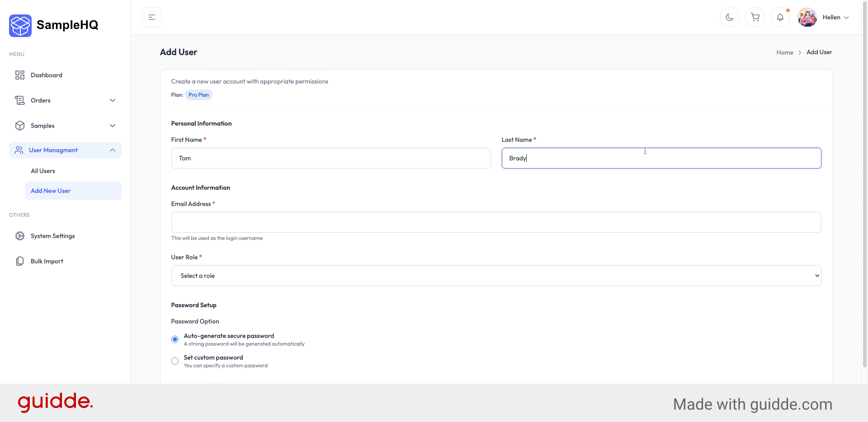The width and height of the screenshot is (868, 422).
Task: Click the Email Address input field
Action: [496, 222]
